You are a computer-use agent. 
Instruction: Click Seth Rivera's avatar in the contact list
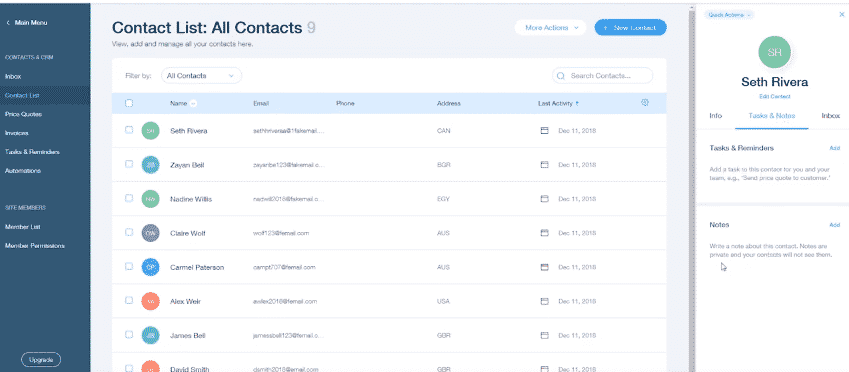(151, 130)
